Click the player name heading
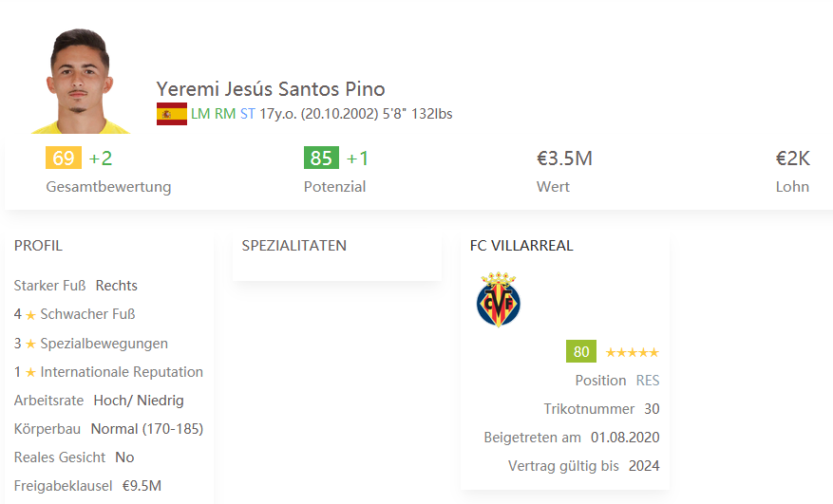The image size is (833, 504). point(271,89)
